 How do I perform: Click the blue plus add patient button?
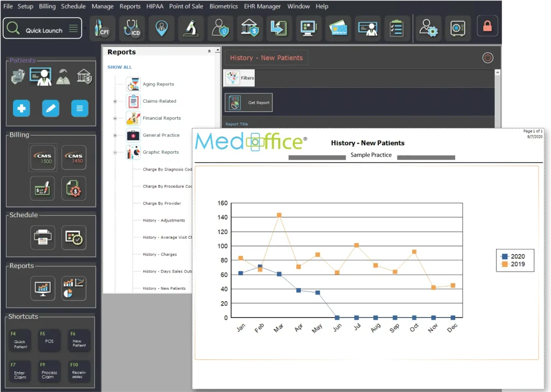pyautogui.click(x=22, y=109)
